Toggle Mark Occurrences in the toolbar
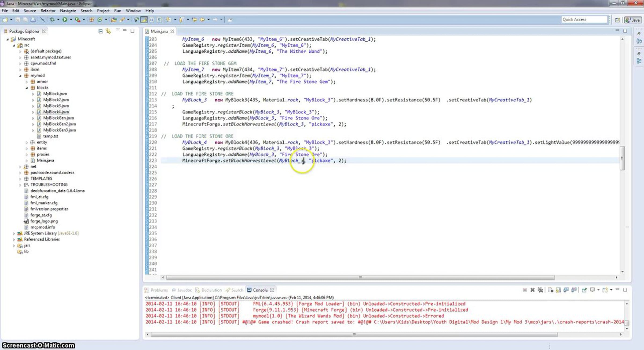Screen dimensions: 644x350 [x=144, y=20]
